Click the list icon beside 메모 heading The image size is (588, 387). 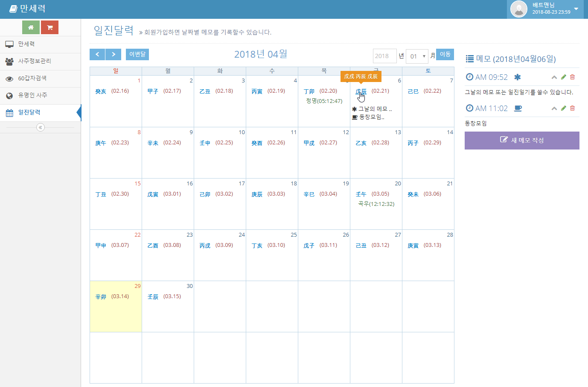coord(470,59)
